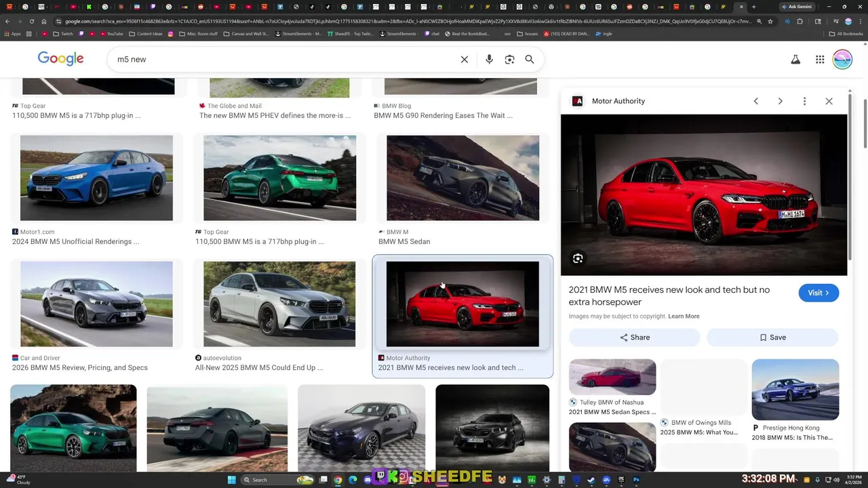Close the Motor Authority preview panel
The width and height of the screenshot is (868, 488).
pos(829,101)
